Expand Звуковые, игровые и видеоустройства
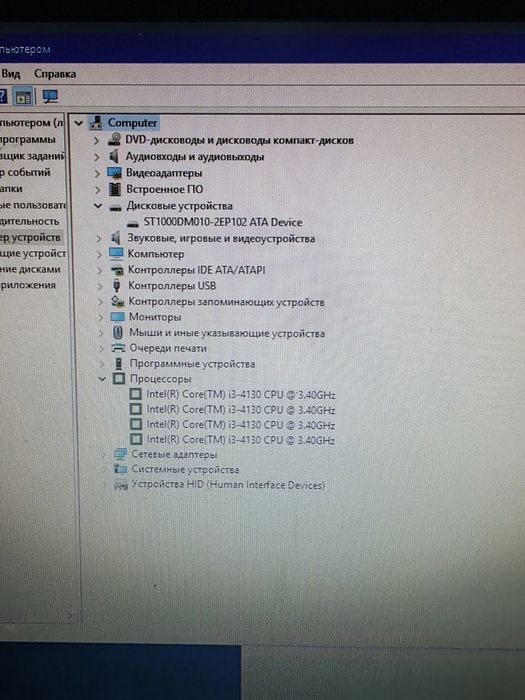 tap(99, 239)
